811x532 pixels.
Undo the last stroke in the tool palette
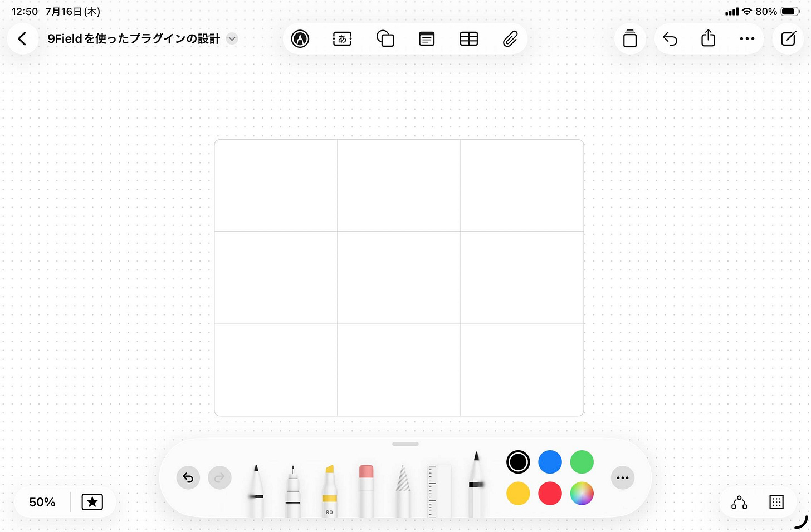188,478
